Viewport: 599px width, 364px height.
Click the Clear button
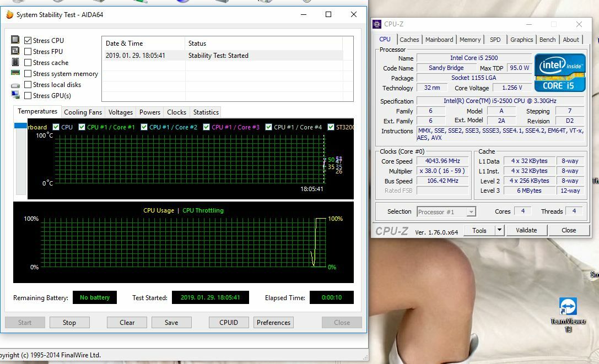(127, 322)
